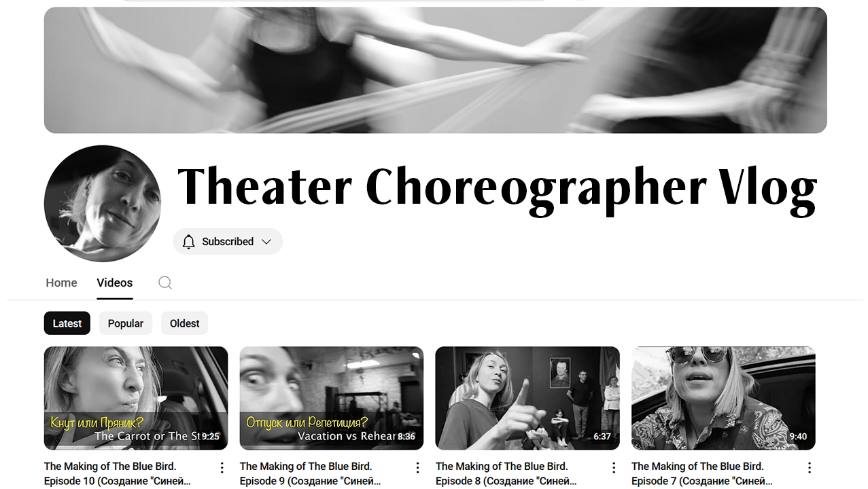868x489 pixels.
Task: Select the Latest sort filter
Action: 67,323
